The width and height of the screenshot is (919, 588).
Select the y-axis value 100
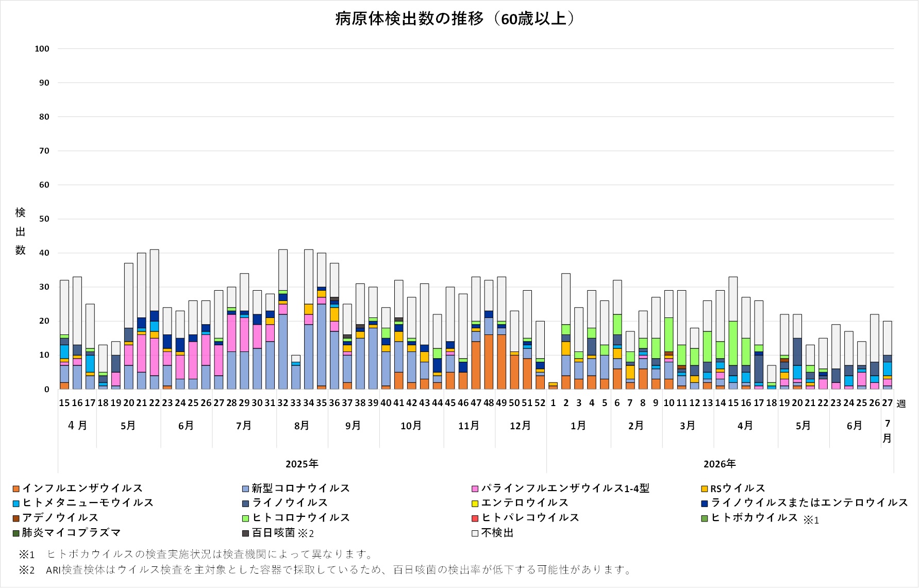(x=42, y=49)
